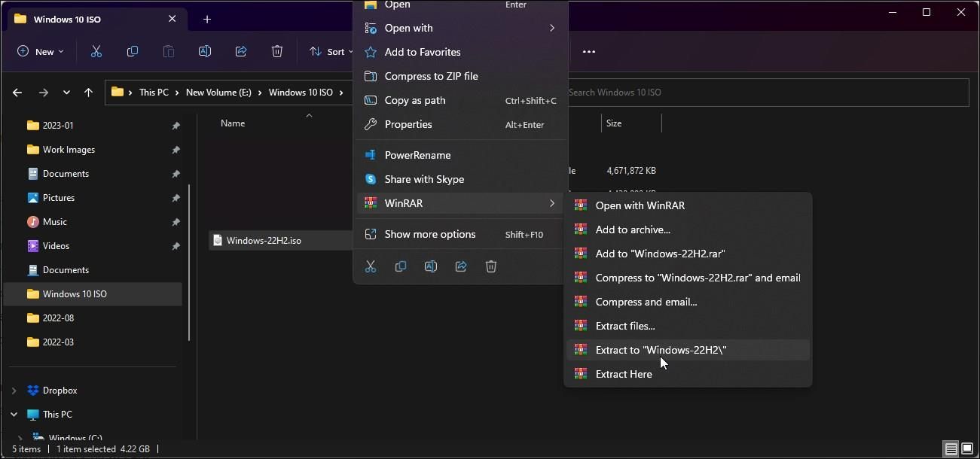This screenshot has height=459, width=980.
Task: Open the recent locations chevron
Action: pyautogui.click(x=66, y=93)
